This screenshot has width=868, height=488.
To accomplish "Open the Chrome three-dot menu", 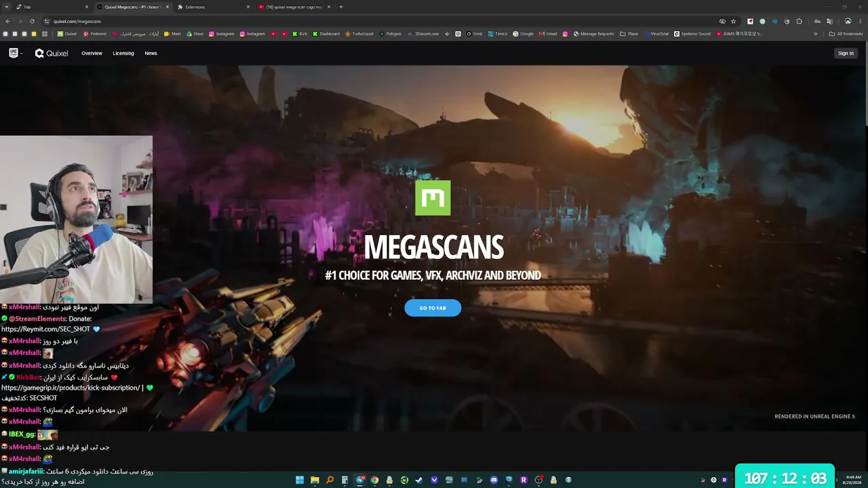I will coord(861,21).
